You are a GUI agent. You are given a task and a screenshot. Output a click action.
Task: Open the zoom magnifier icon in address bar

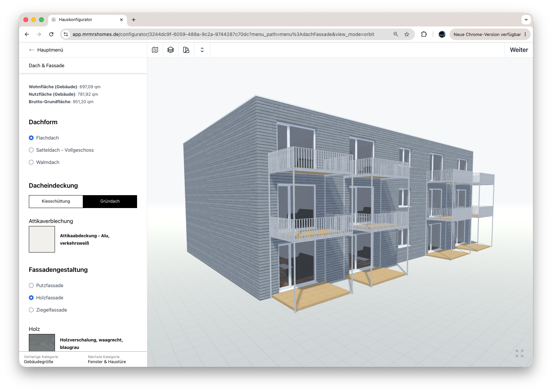[396, 34]
